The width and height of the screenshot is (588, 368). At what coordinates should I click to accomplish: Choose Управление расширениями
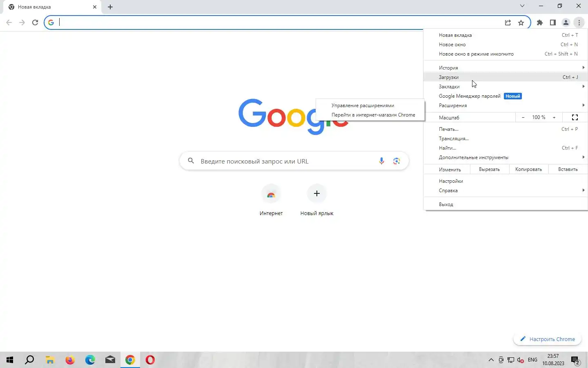point(370,105)
